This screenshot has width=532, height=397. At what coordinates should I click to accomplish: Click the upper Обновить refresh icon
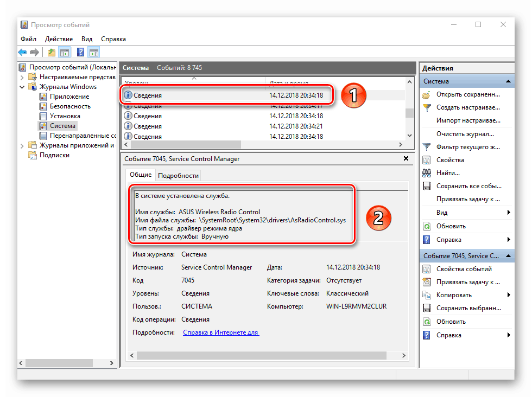[427, 226]
